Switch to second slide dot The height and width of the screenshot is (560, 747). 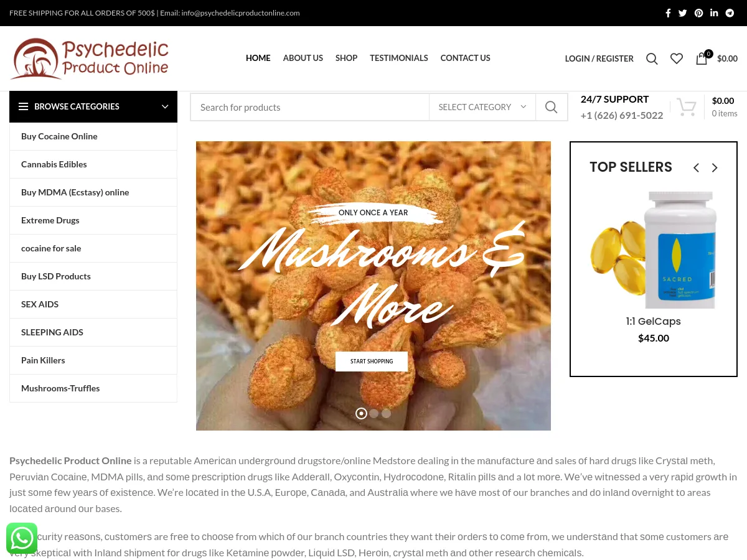coord(374,413)
